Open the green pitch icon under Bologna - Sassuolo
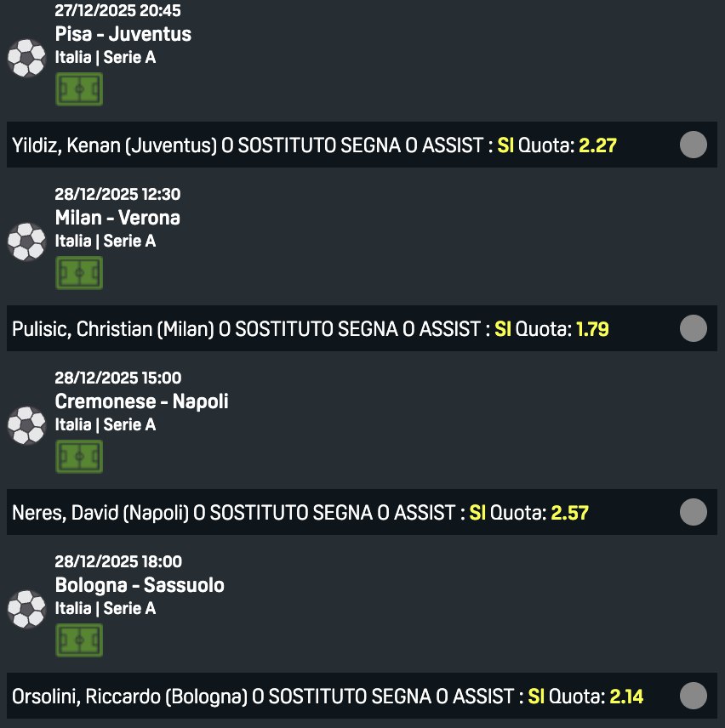725x728 pixels. (x=79, y=640)
